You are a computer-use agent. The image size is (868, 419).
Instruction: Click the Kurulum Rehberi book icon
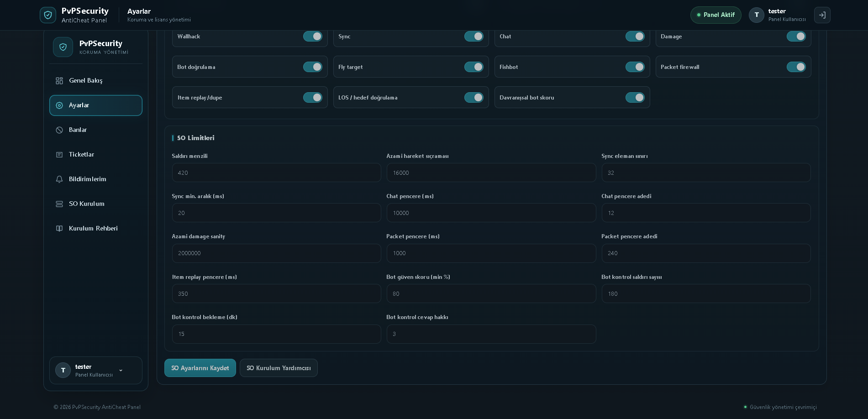click(x=59, y=229)
